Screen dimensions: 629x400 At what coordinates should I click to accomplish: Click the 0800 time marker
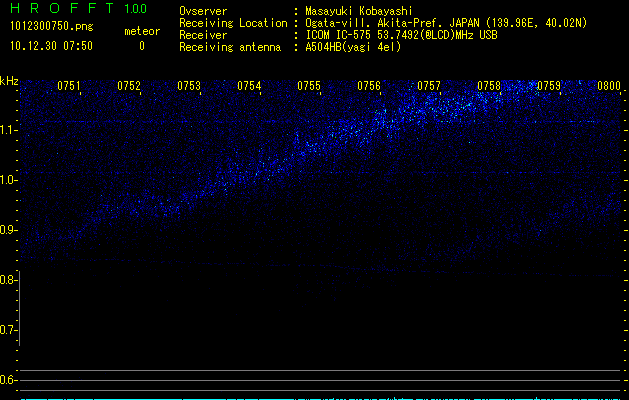[x=609, y=86]
